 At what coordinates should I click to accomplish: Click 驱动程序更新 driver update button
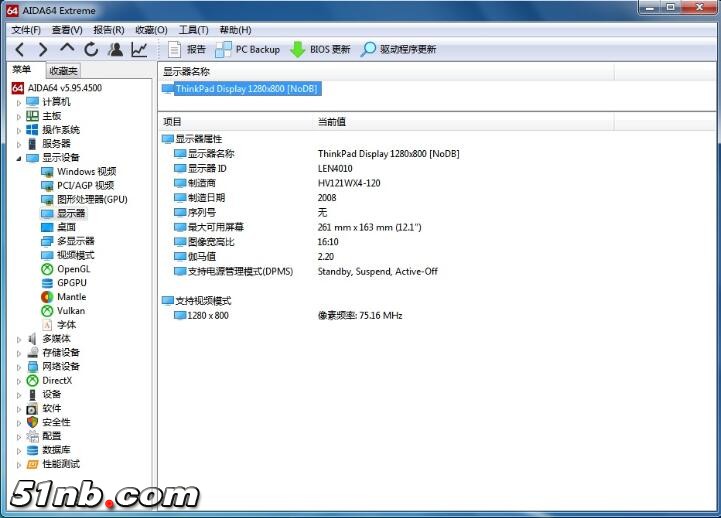pyautogui.click(x=398, y=49)
